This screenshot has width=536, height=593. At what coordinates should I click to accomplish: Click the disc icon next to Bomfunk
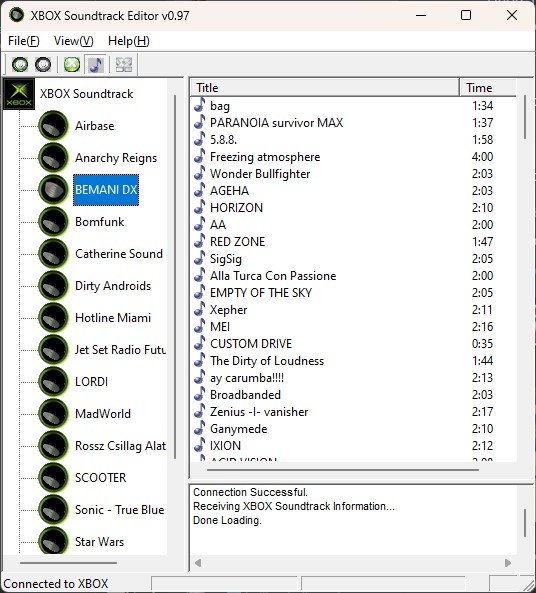(53, 222)
